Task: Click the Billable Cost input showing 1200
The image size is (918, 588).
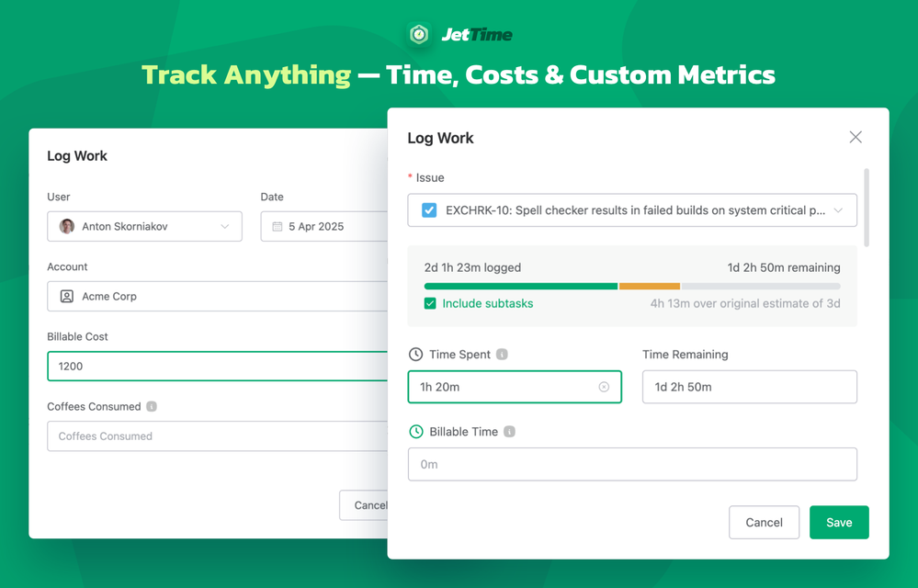Action: coord(217,367)
